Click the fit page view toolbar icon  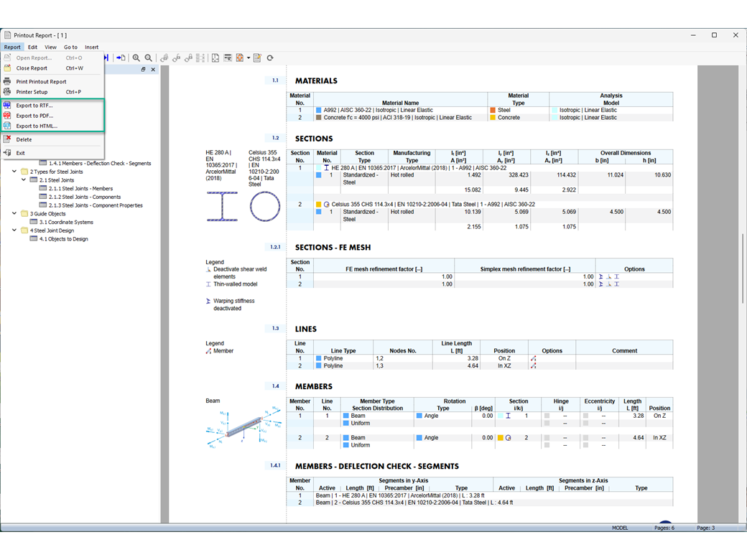click(x=215, y=57)
